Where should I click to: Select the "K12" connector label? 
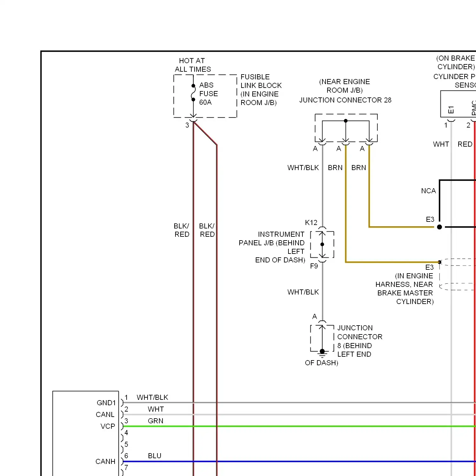(311, 223)
